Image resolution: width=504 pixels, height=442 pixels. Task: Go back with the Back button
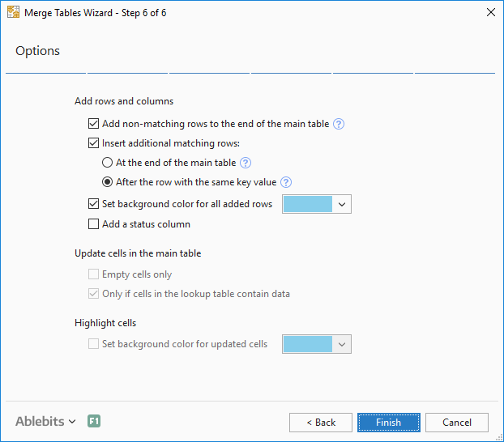coord(321,423)
